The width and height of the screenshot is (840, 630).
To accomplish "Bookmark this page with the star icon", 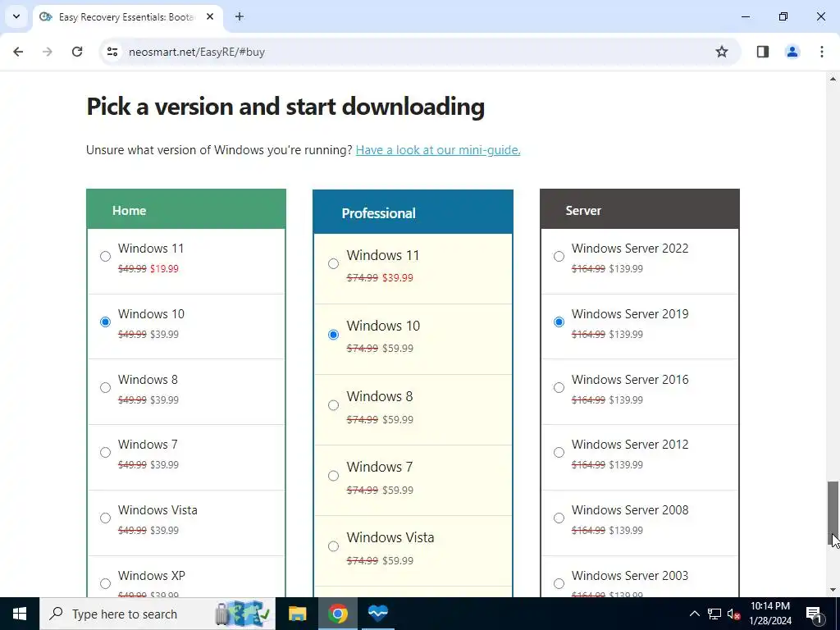I will pos(722,52).
